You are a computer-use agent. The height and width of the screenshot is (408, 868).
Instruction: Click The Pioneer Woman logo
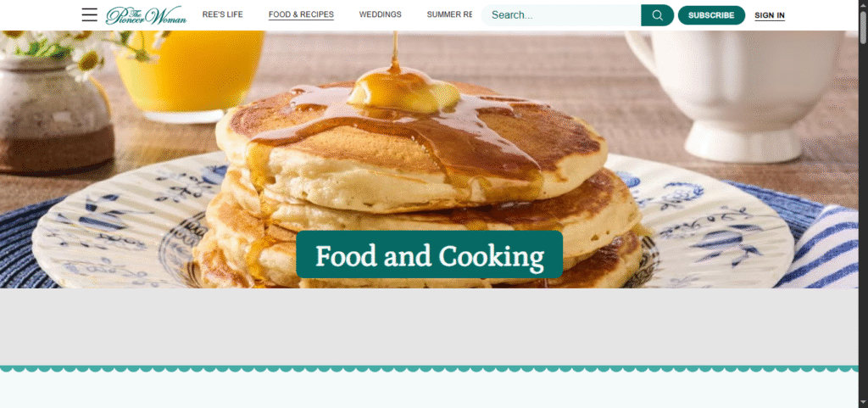(146, 15)
